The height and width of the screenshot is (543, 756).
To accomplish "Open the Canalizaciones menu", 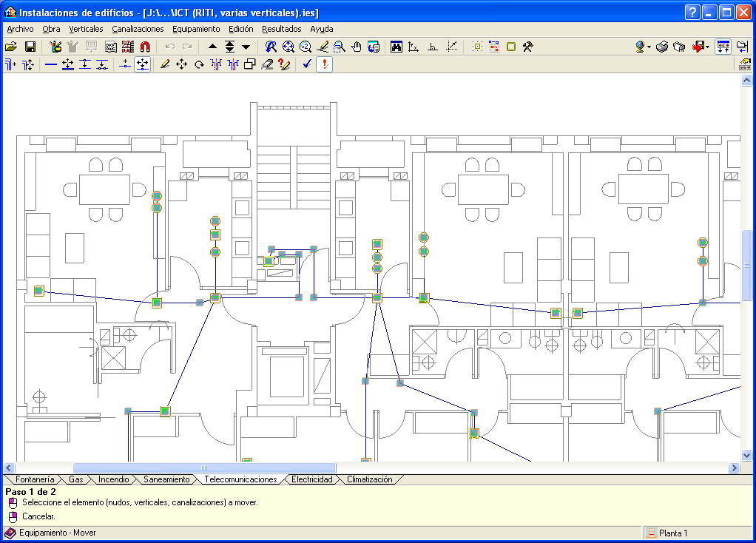I will point(138,29).
